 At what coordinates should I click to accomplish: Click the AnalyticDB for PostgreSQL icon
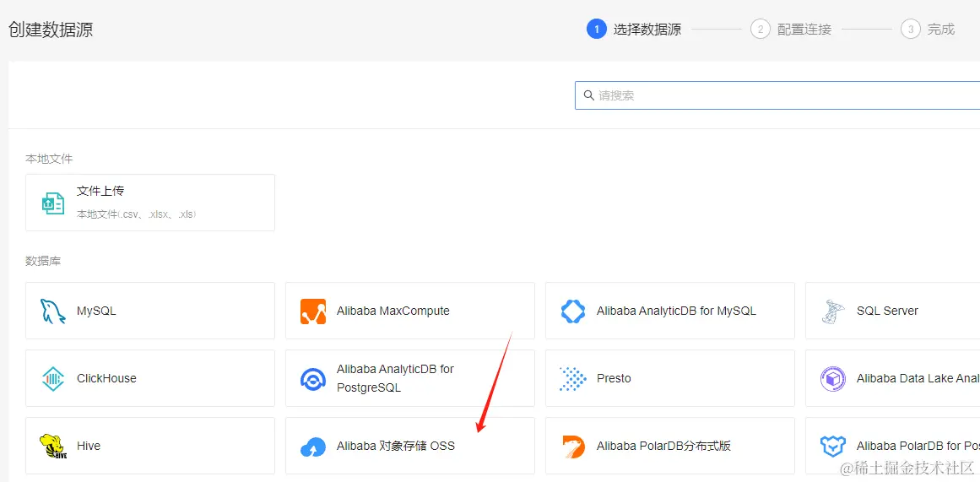point(312,379)
